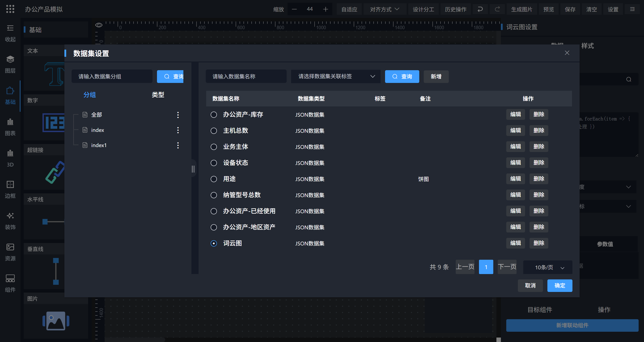Click the 确定 confirm button
Image resolution: width=644 pixels, height=342 pixels.
[559, 285]
